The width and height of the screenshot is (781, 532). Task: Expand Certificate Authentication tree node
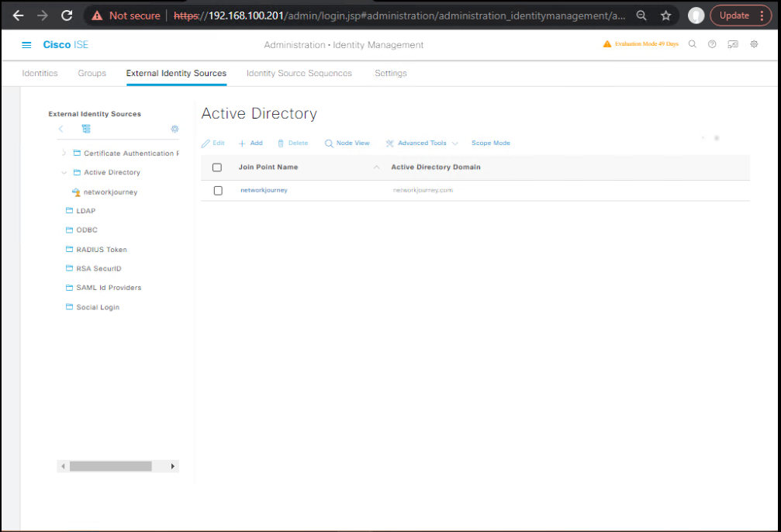point(64,153)
